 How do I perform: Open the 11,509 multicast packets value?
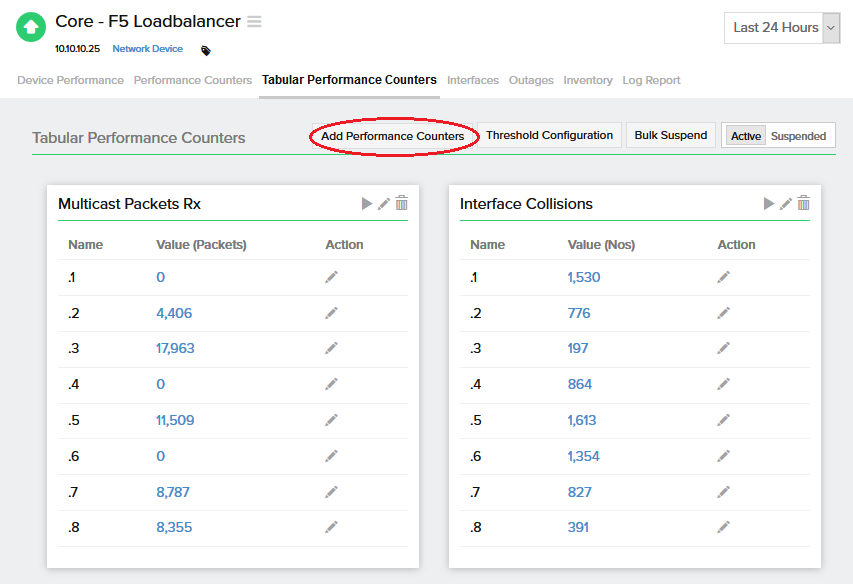(x=175, y=420)
